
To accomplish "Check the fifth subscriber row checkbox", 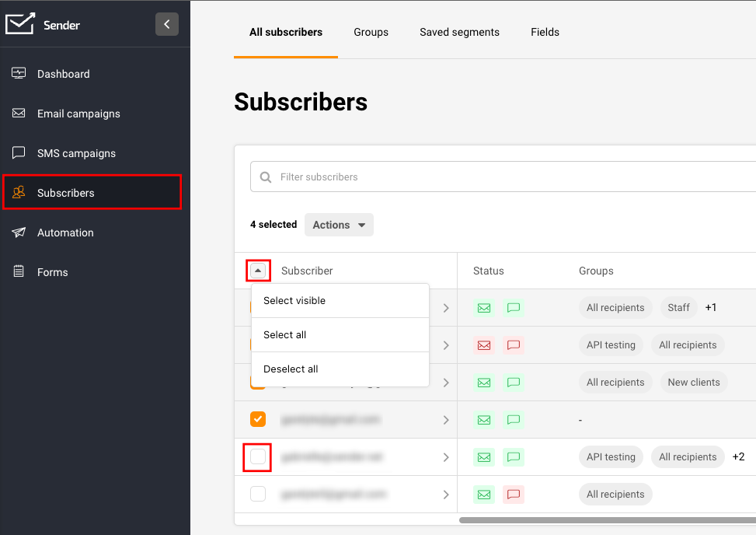I will click(258, 457).
